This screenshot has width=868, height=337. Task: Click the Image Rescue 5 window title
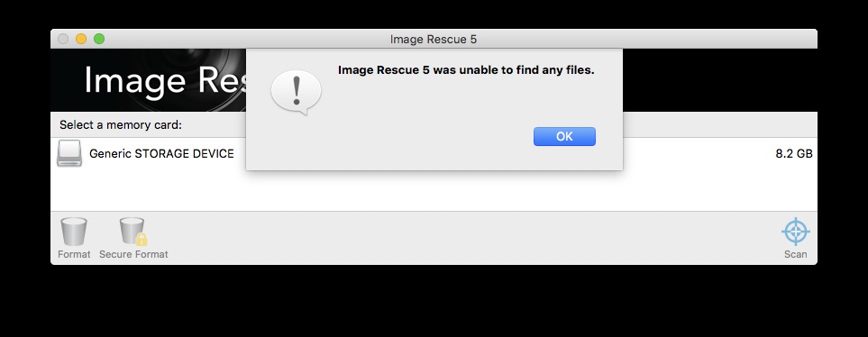434,40
